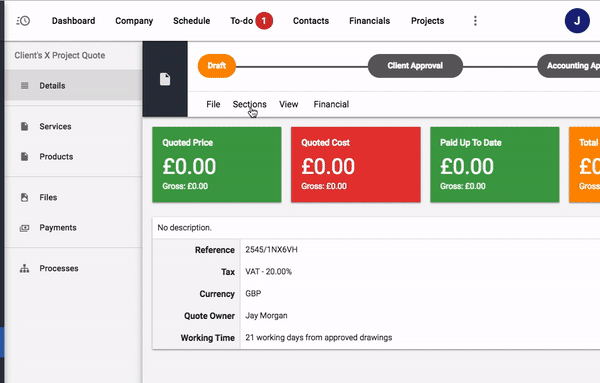The width and height of the screenshot is (600, 383).
Task: Open Files in the sidebar
Action: pos(73,197)
